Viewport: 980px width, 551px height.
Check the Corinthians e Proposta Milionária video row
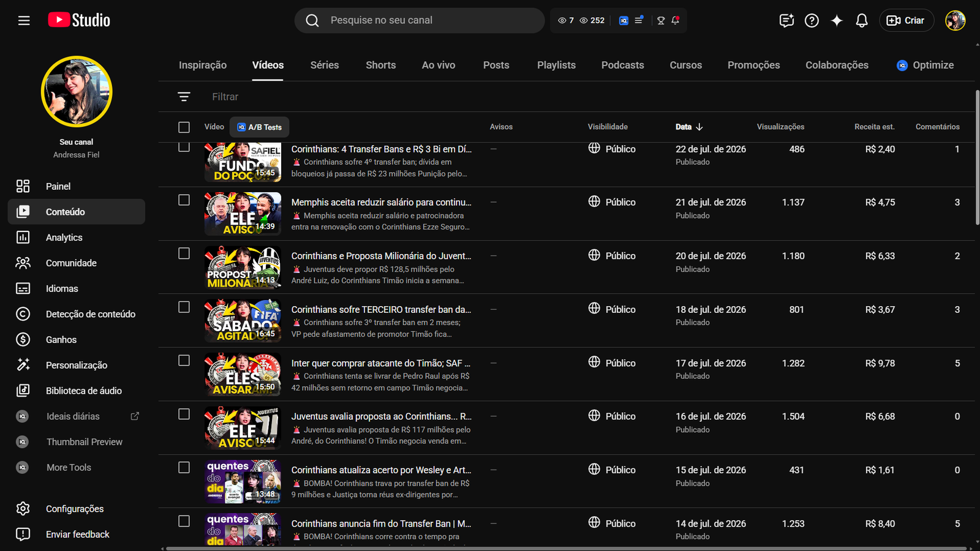point(184,253)
